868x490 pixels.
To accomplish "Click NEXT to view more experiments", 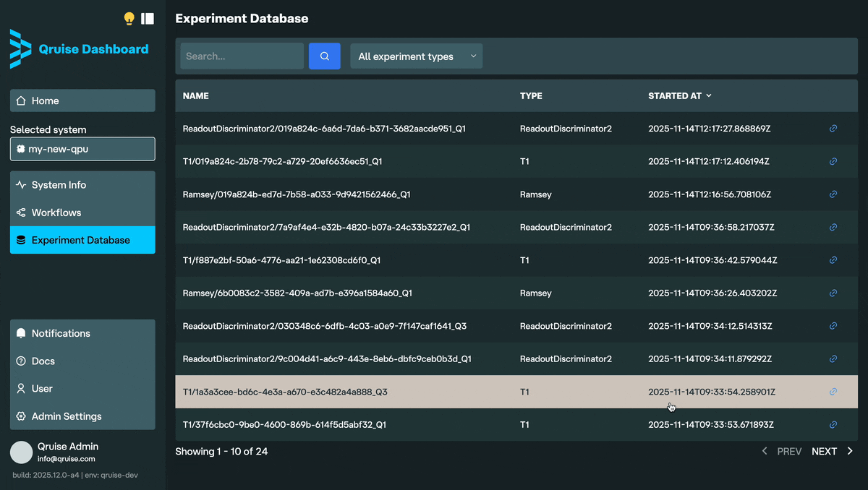I will (824, 451).
